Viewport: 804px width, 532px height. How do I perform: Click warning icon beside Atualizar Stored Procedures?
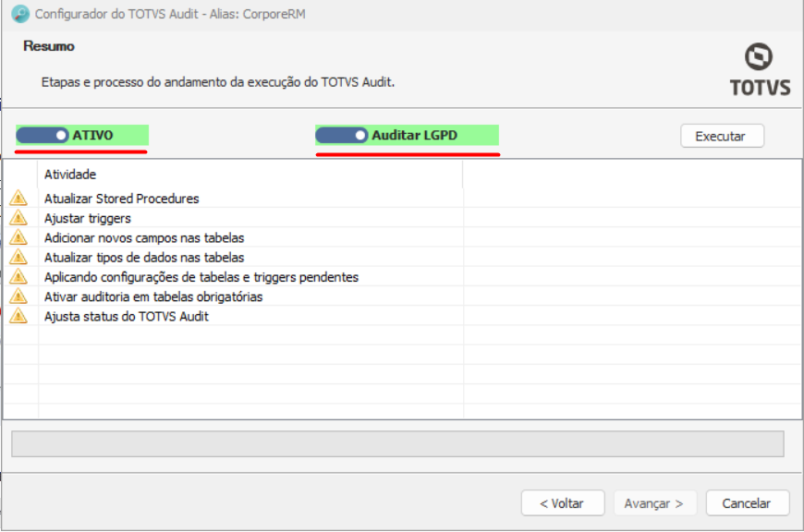(18, 198)
